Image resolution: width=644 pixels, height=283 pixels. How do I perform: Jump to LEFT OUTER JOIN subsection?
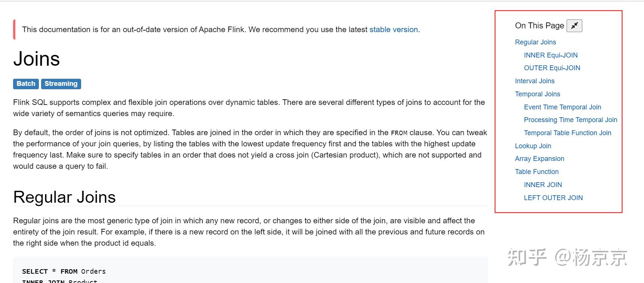553,198
